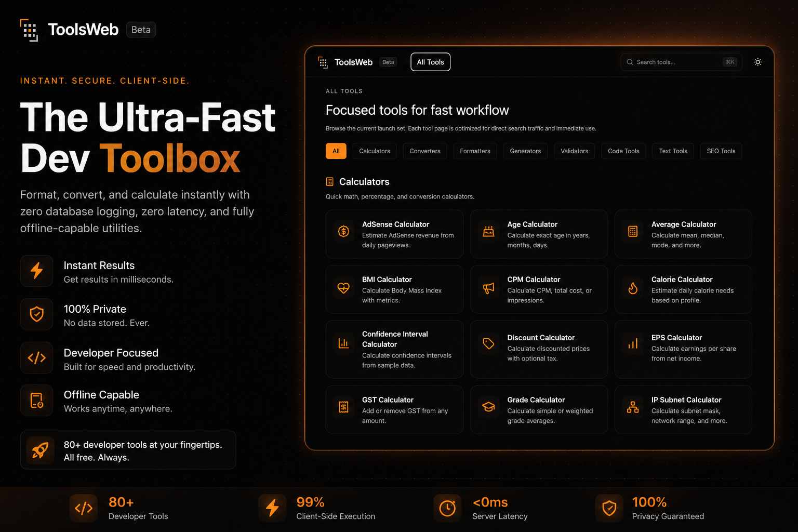798x532 pixels.
Task: Open the AdSense Calculator tool link
Action: click(395, 234)
